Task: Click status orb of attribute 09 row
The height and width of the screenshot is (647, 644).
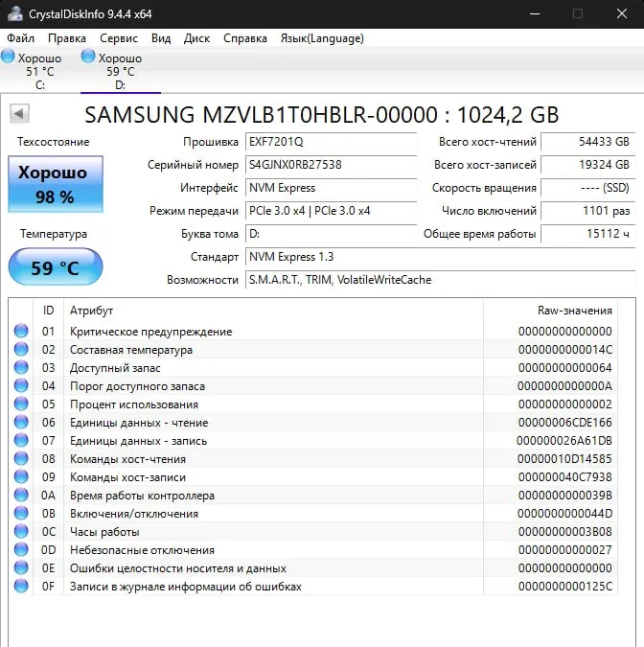Action: coord(21,476)
